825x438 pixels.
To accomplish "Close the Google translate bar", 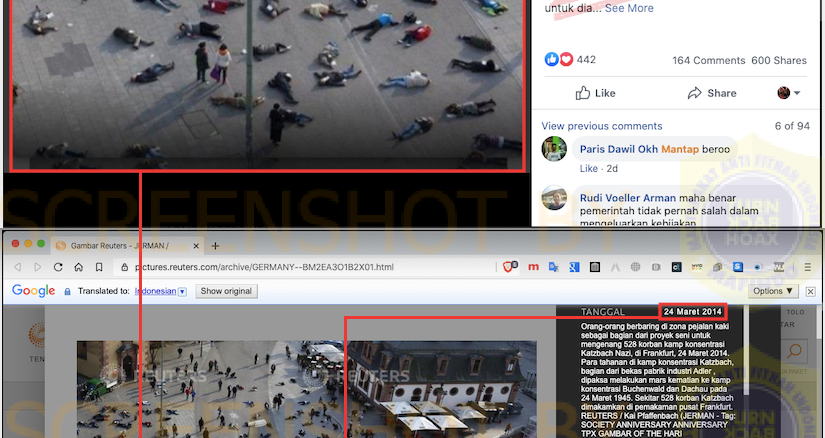I will tap(811, 291).
